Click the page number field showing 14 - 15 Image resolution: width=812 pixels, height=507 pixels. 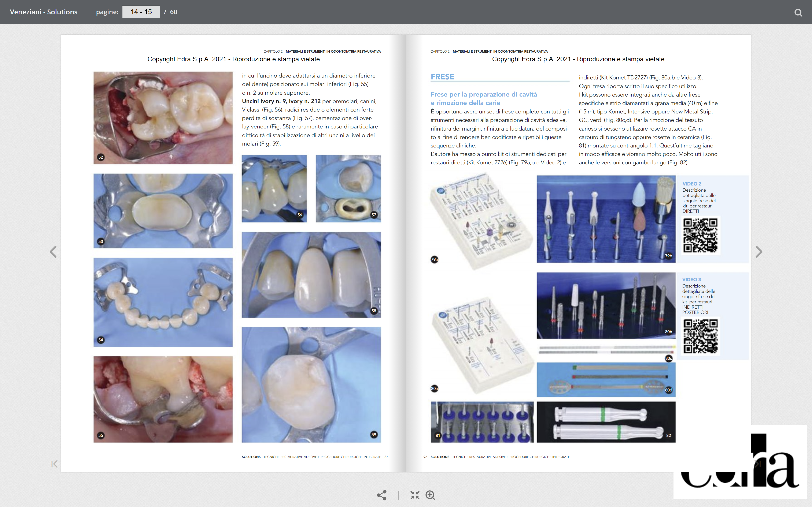[141, 12]
